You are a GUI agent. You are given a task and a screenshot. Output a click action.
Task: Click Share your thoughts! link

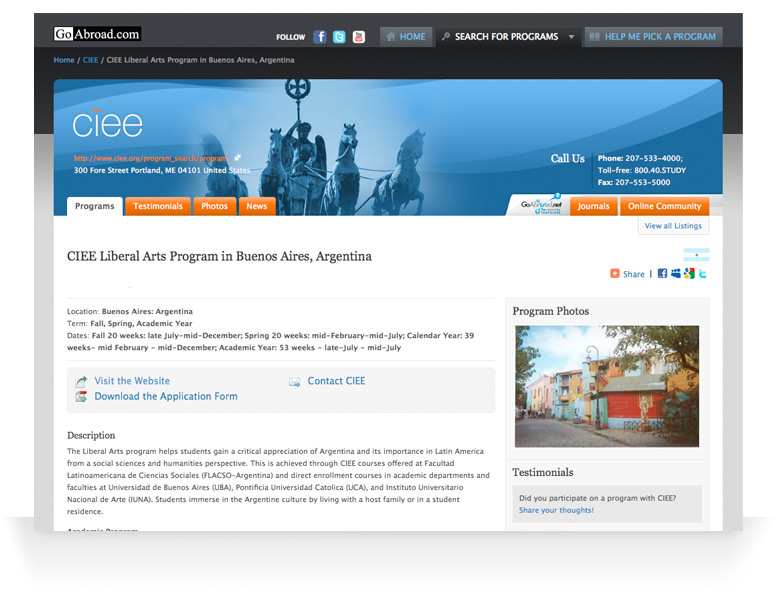556,510
